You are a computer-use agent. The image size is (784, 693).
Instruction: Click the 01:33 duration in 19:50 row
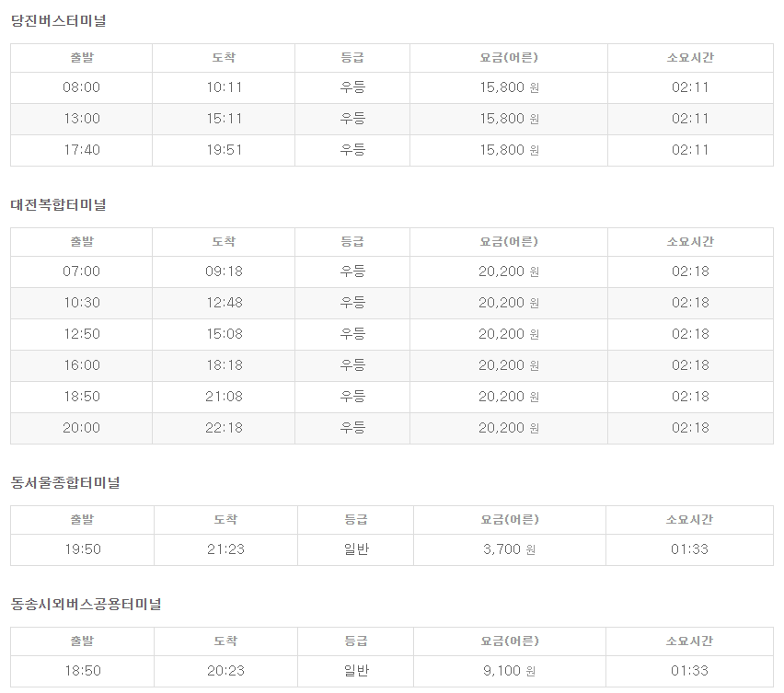(689, 549)
